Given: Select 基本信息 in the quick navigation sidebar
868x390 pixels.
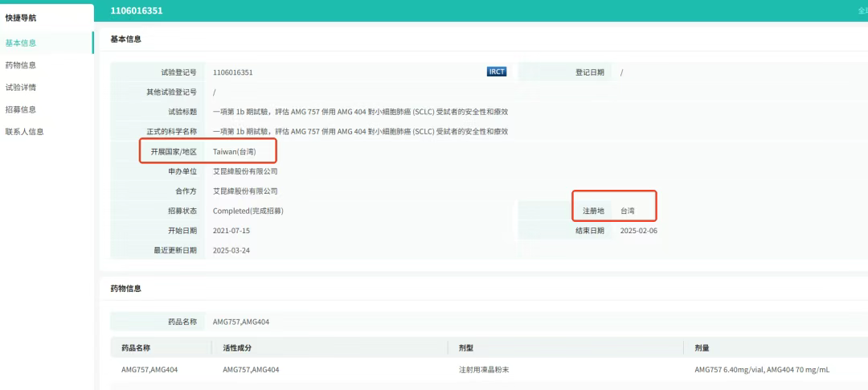Looking at the screenshot, I should 21,43.
